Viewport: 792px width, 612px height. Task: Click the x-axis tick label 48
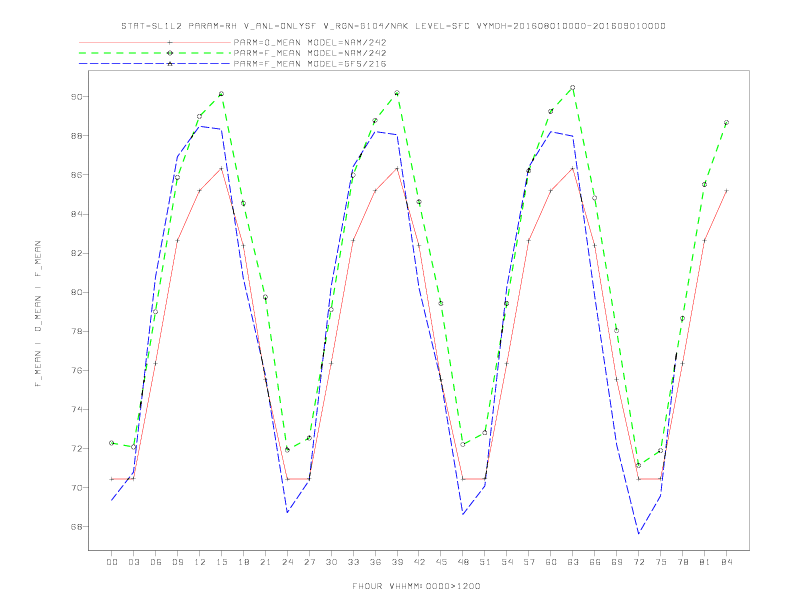[x=463, y=562]
